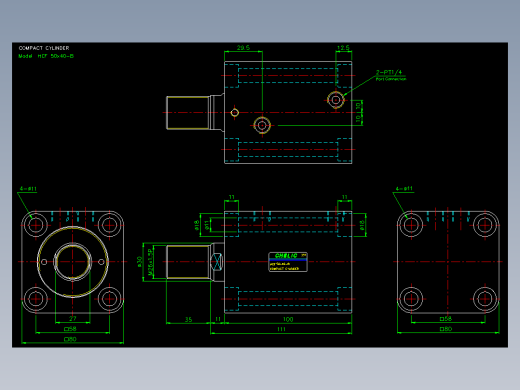Click the 'M26x1.5P' thread dimension text
Viewport: 520px width, 390px height.
[x=150, y=262]
